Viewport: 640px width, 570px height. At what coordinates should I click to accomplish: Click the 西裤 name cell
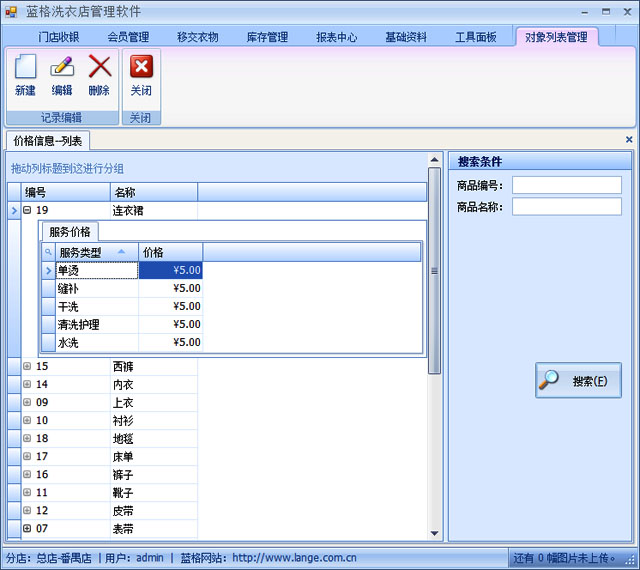[x=154, y=367]
